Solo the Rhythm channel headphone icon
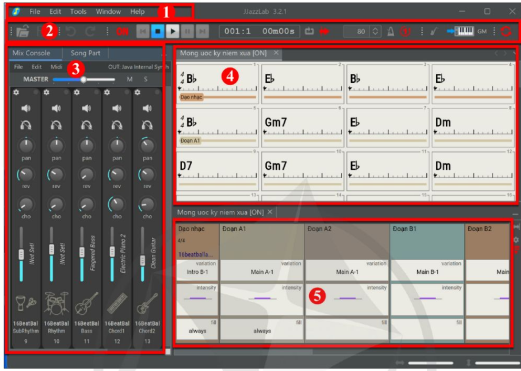Screen dimensions: 521x371 click(x=56, y=125)
